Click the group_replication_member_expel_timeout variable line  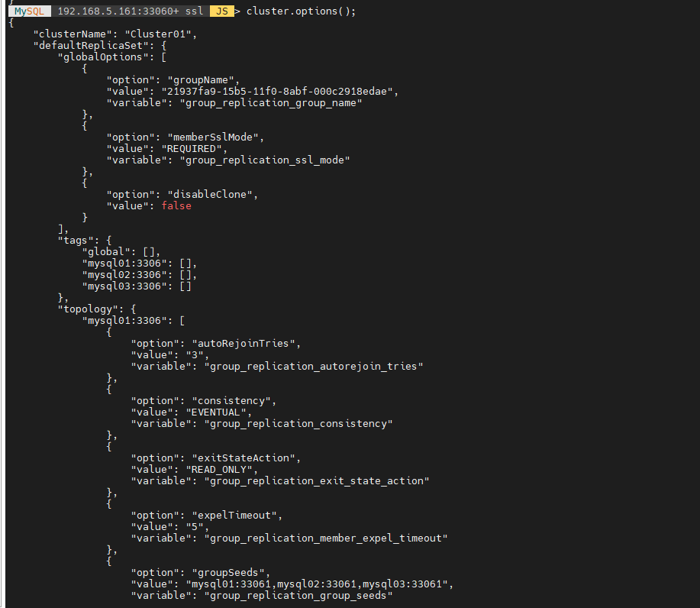click(x=289, y=538)
